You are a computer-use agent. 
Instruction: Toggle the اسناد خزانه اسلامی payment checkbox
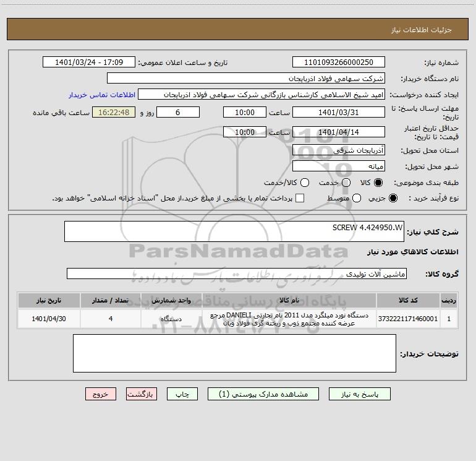click(x=300, y=199)
